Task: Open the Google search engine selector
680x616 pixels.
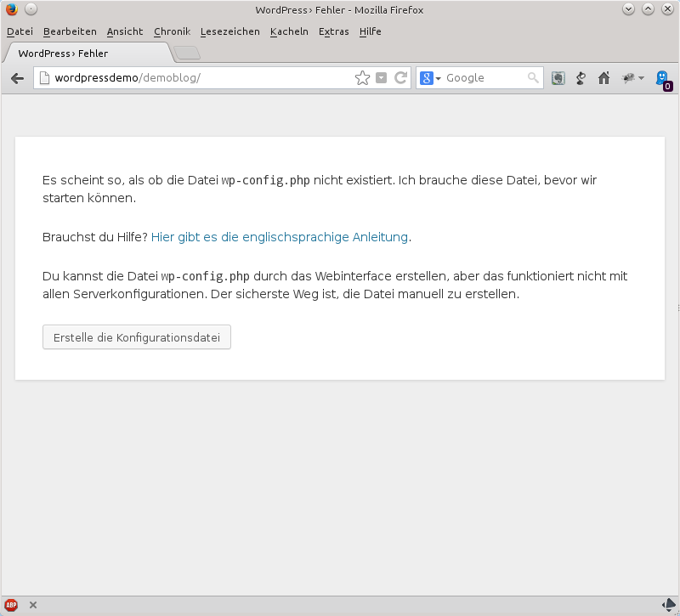Action: point(430,78)
